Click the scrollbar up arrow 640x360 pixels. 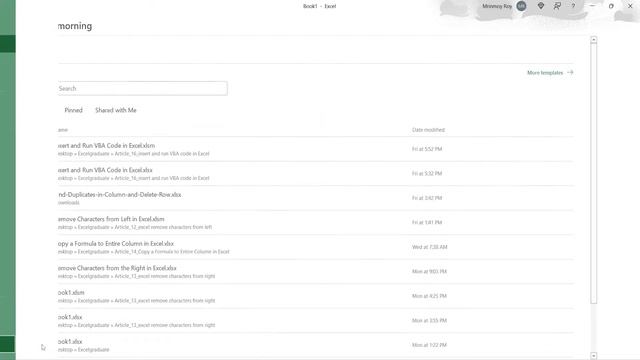pos(594,40)
